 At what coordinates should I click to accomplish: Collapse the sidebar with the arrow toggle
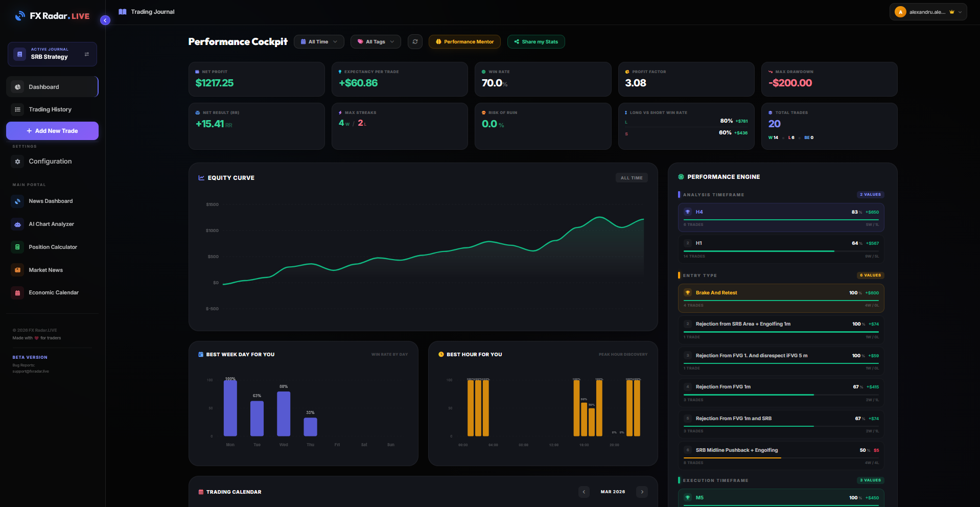tap(105, 20)
